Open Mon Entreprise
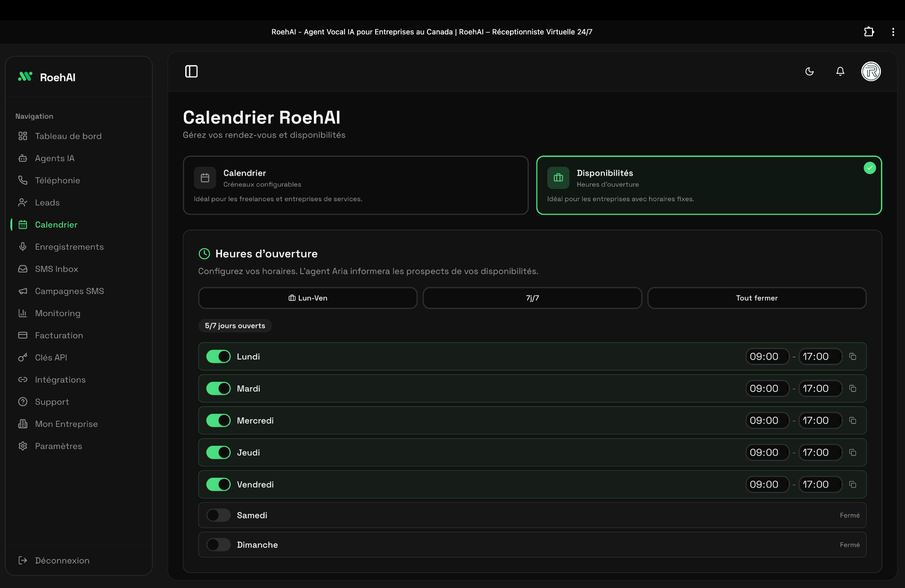 (79, 424)
